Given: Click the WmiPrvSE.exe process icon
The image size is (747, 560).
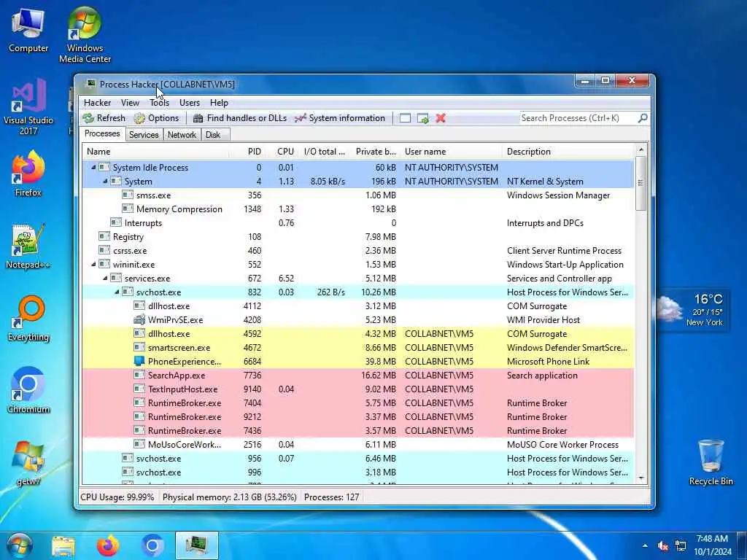Looking at the screenshot, I should point(139,319).
